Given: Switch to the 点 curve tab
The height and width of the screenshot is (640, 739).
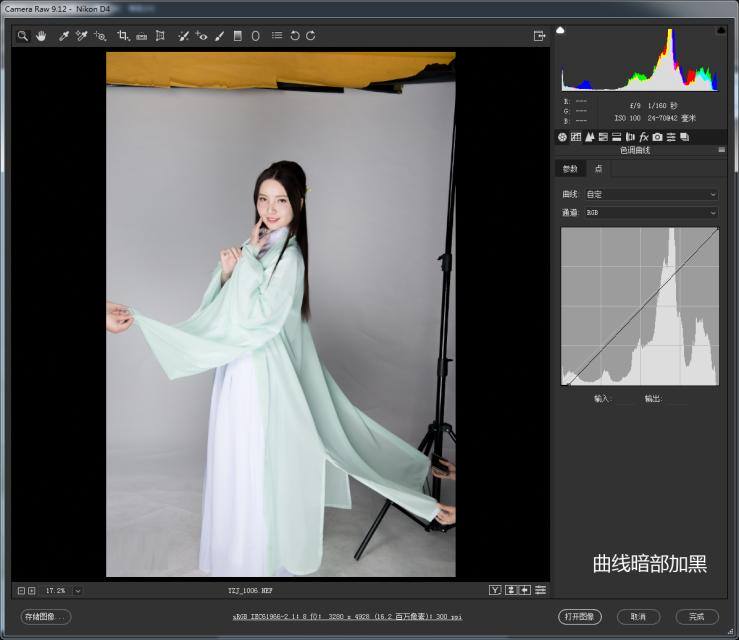Looking at the screenshot, I should coord(598,169).
